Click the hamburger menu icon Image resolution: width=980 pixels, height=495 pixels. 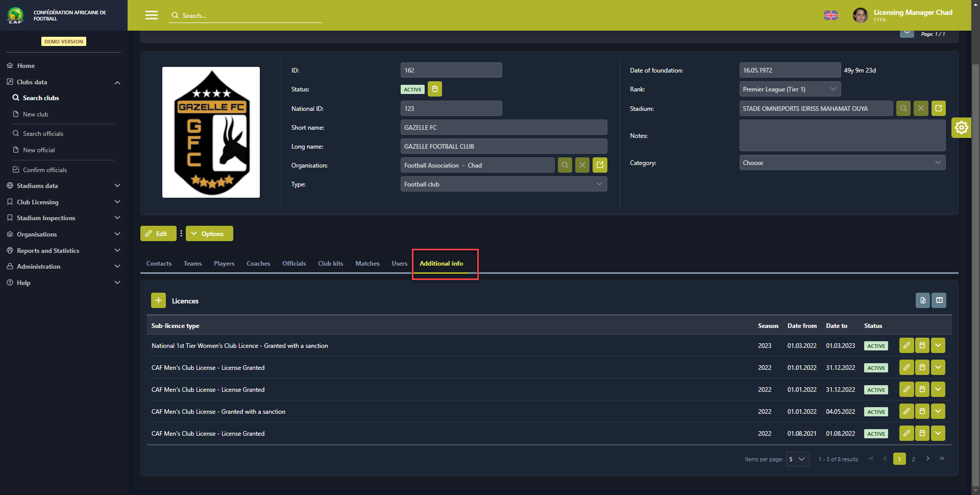pyautogui.click(x=152, y=15)
